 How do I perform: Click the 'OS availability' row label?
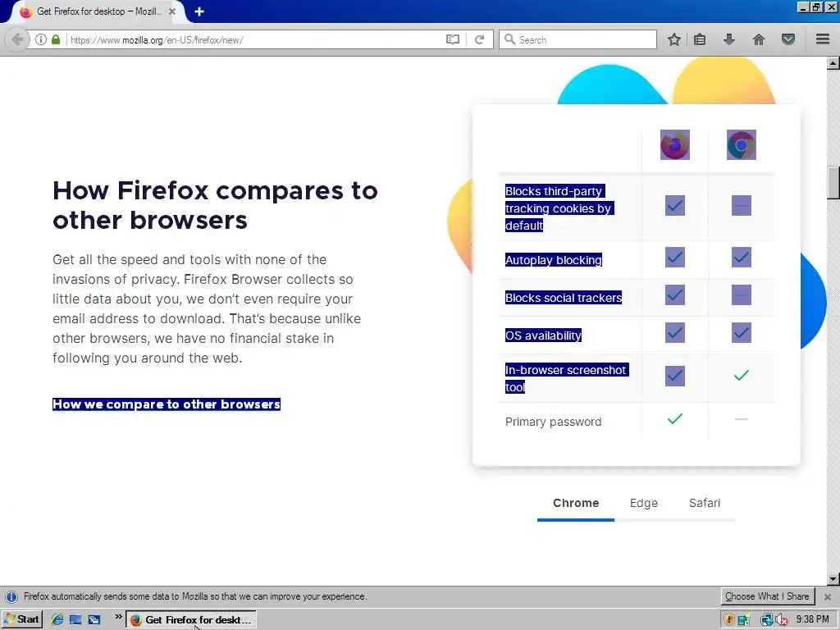pyautogui.click(x=543, y=336)
